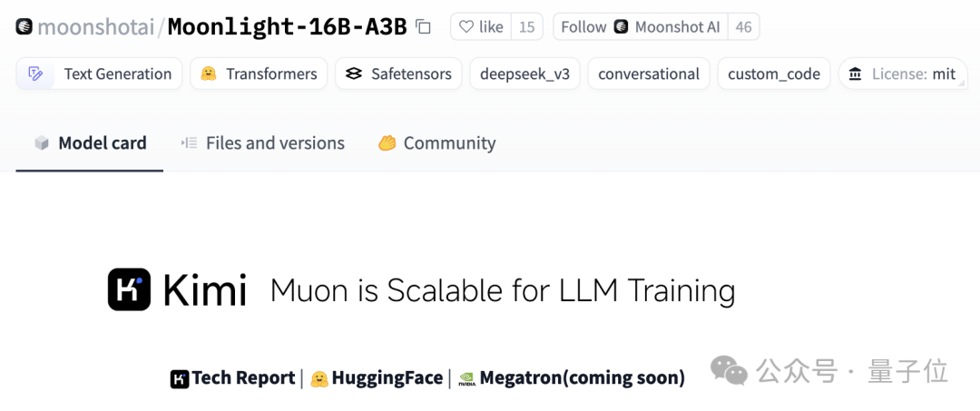
Task: Open the follower count showing 46
Action: pyautogui.click(x=743, y=27)
